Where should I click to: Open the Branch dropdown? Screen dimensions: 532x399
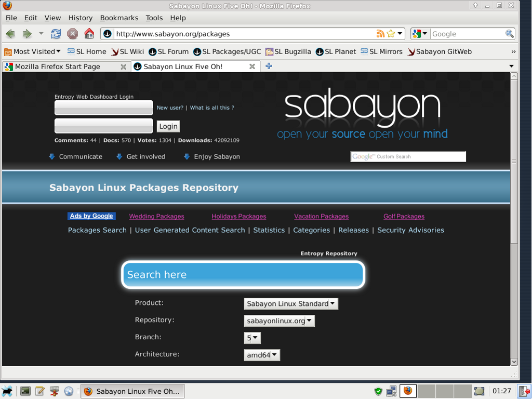[x=252, y=338]
